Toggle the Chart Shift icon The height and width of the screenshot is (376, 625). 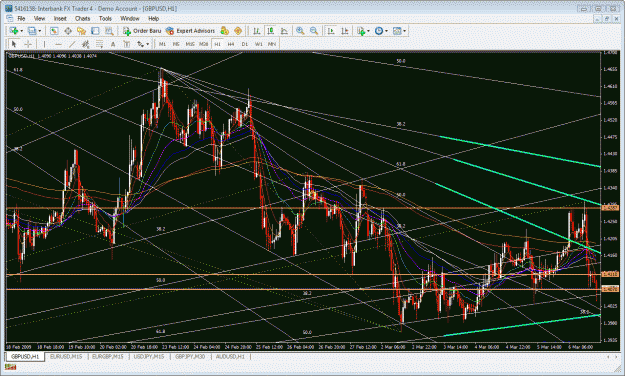[x=345, y=31]
